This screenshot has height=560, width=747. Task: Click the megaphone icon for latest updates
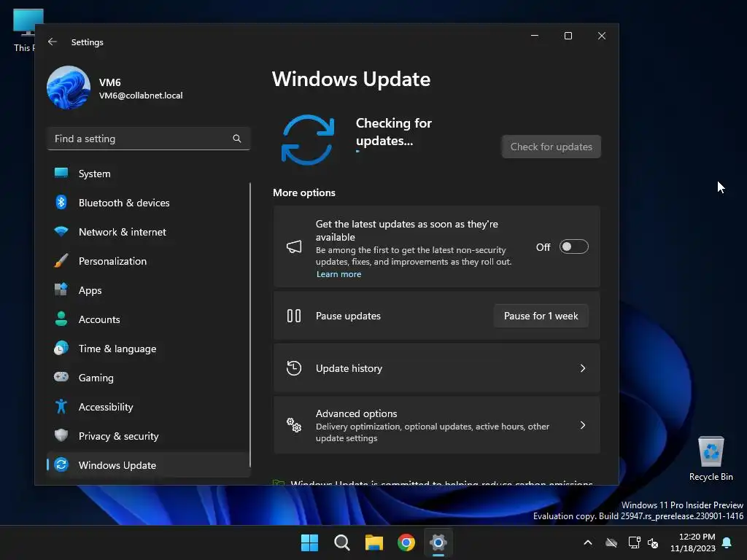[x=294, y=246]
